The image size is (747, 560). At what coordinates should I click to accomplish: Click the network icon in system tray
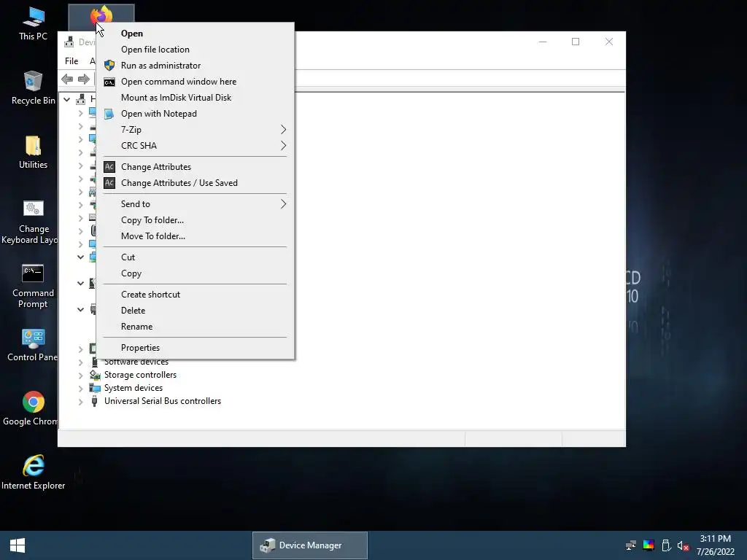631,545
